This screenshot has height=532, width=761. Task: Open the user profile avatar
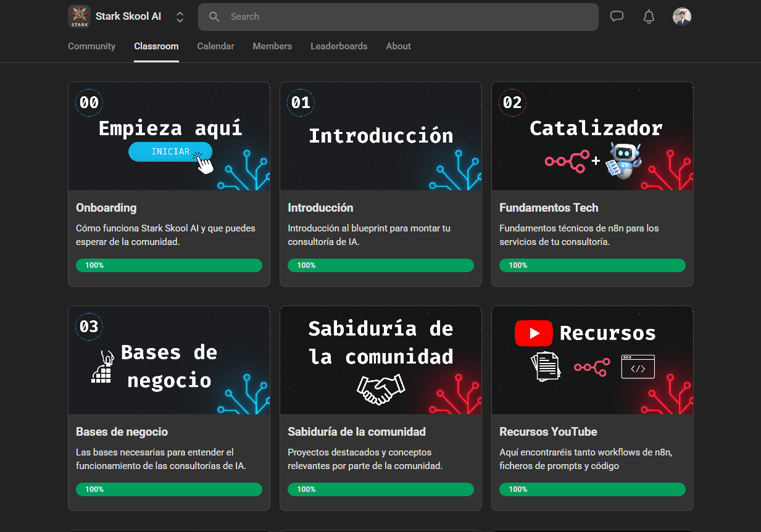(x=682, y=17)
